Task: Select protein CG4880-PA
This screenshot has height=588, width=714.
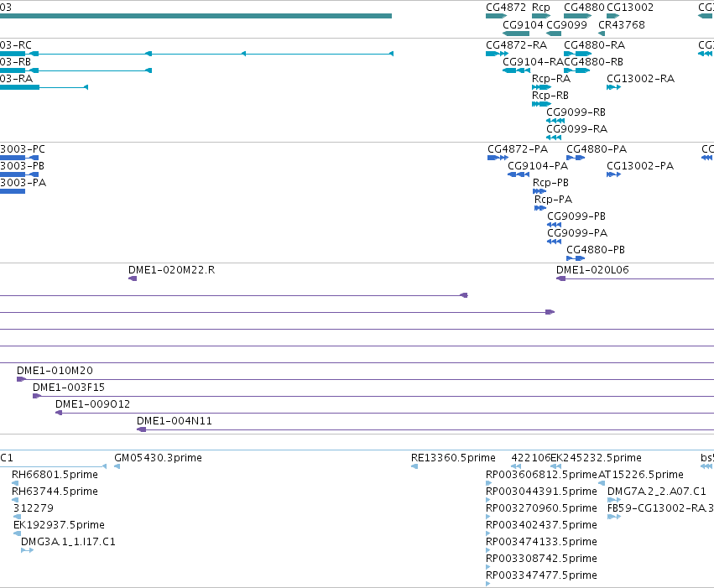Action: click(576, 158)
